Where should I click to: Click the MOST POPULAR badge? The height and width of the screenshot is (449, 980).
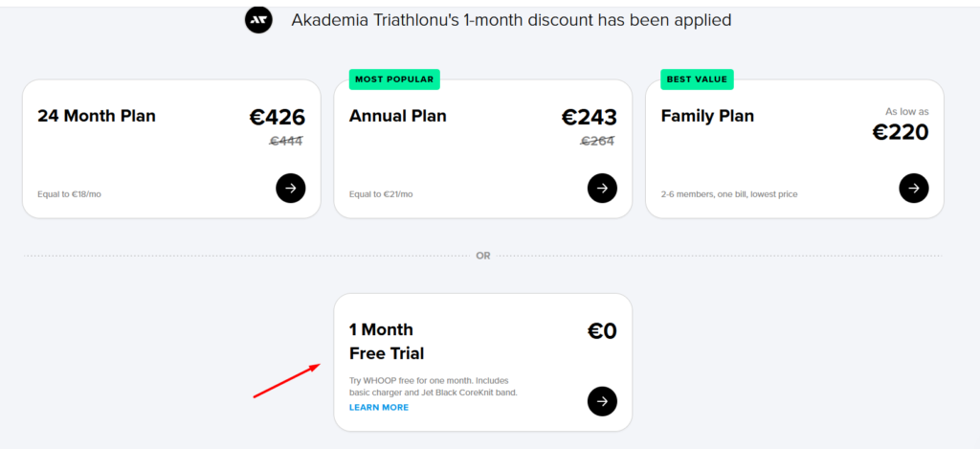pyautogui.click(x=393, y=79)
